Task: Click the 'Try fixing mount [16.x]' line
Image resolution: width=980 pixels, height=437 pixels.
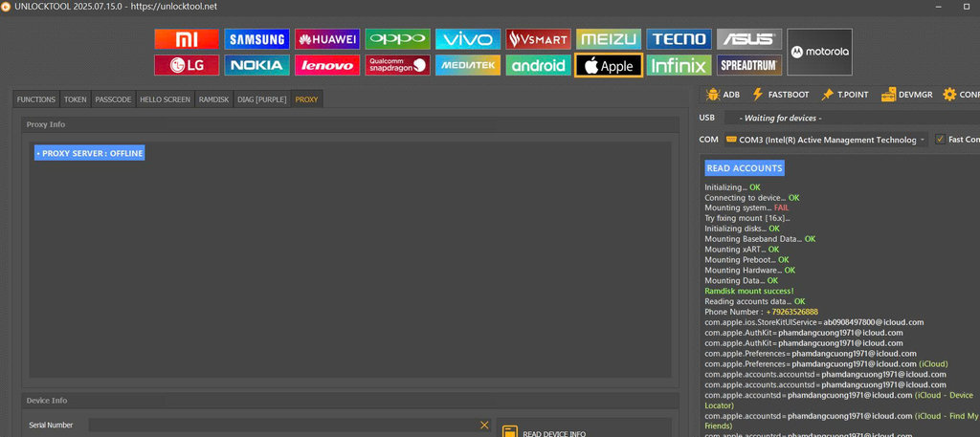Action: [x=746, y=218]
